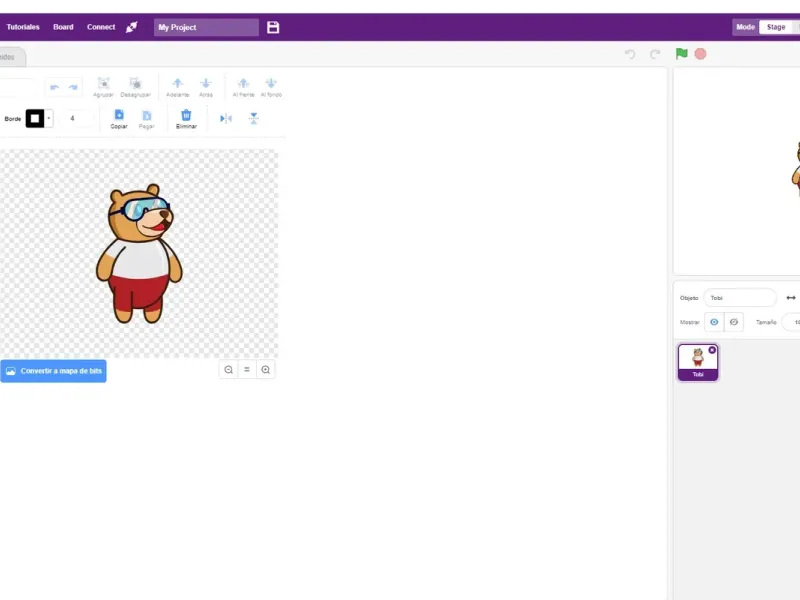
Task: Open the Connect menu
Action: pyautogui.click(x=101, y=27)
